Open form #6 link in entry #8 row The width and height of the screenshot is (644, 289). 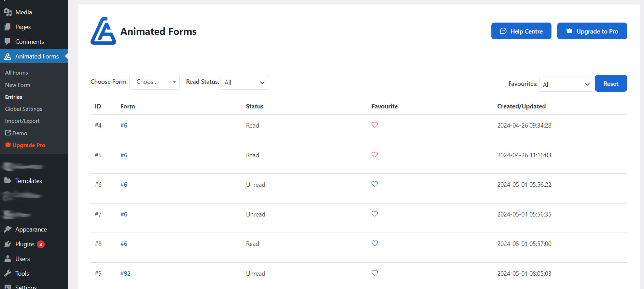124,244
